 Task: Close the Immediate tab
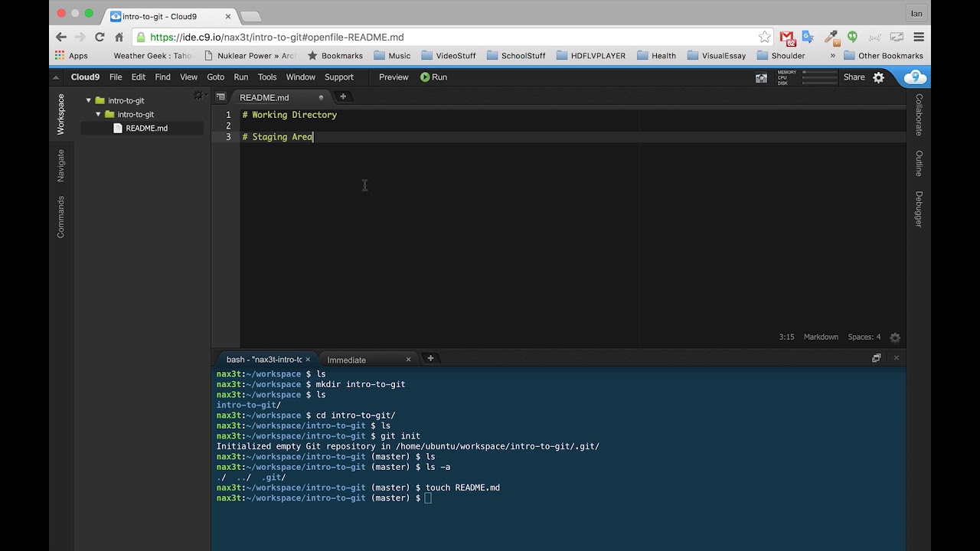(x=408, y=359)
